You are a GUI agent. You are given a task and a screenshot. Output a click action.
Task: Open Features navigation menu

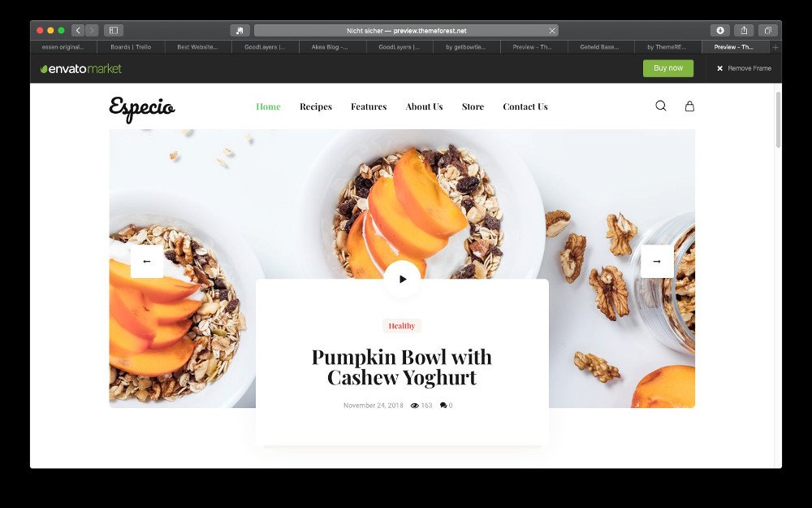pyautogui.click(x=369, y=106)
